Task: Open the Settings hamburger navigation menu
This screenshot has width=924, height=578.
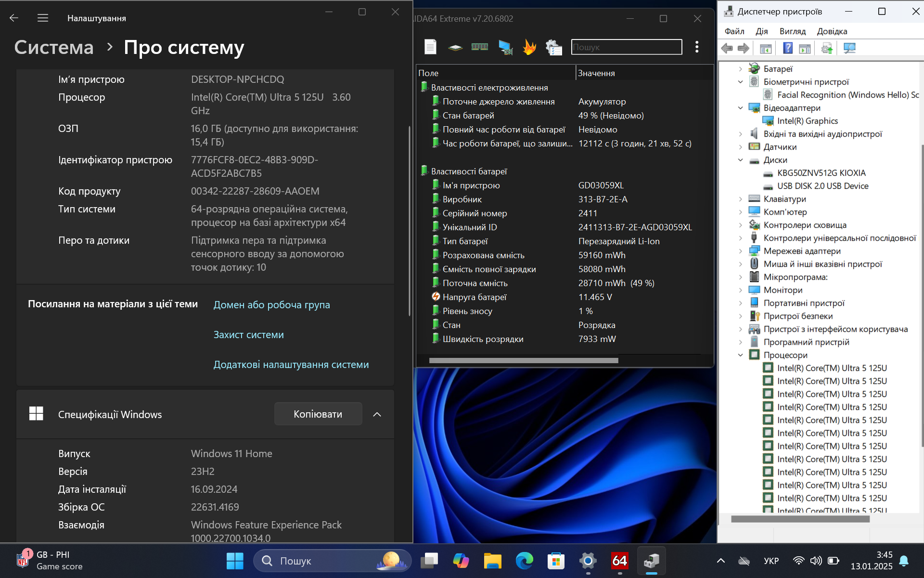Action: pos(43,18)
